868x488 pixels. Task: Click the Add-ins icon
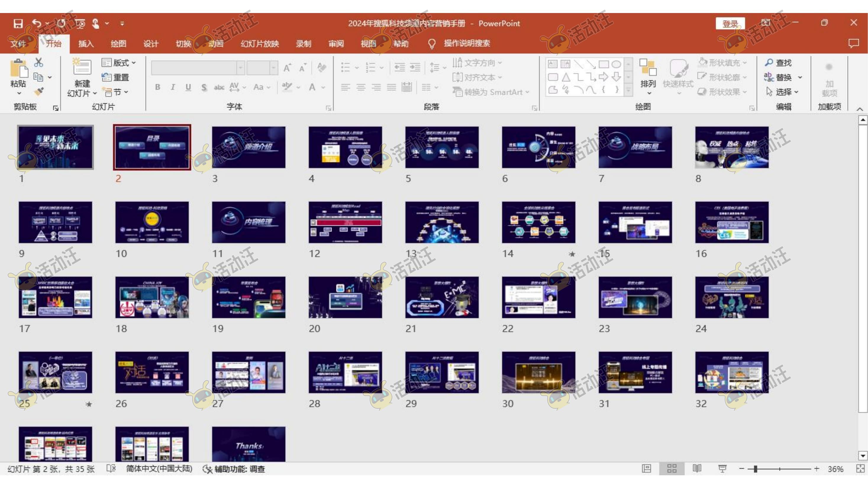click(x=829, y=67)
